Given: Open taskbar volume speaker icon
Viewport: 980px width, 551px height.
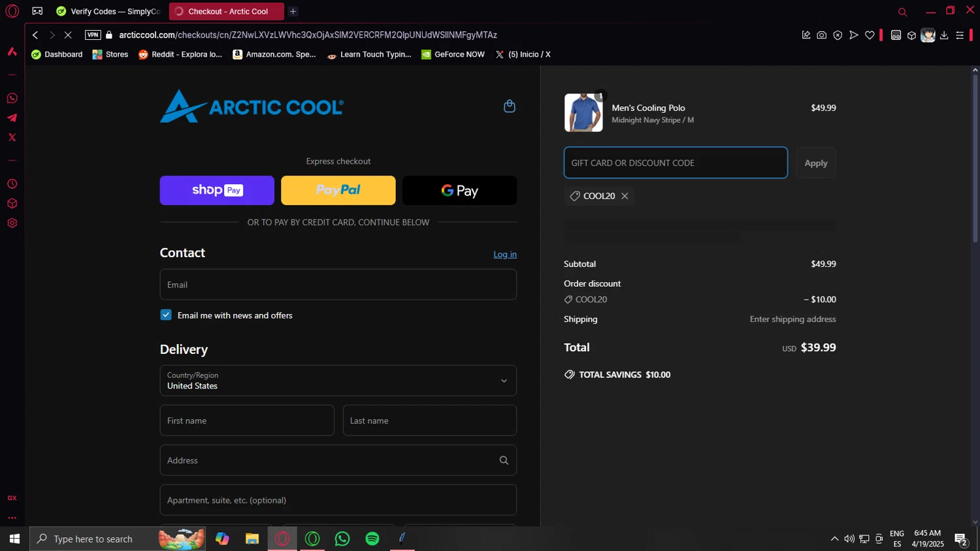Looking at the screenshot, I should (849, 539).
